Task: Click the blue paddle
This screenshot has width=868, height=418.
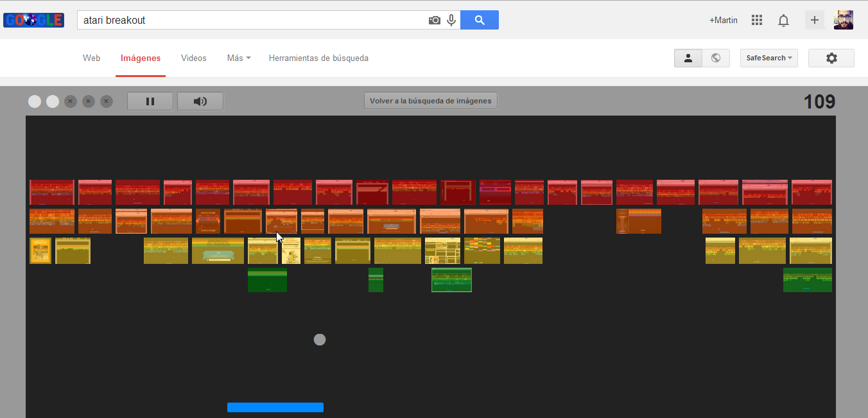Action: [275, 407]
